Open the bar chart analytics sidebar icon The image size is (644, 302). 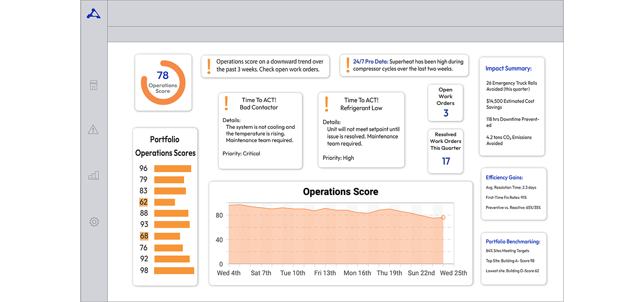[94, 176]
